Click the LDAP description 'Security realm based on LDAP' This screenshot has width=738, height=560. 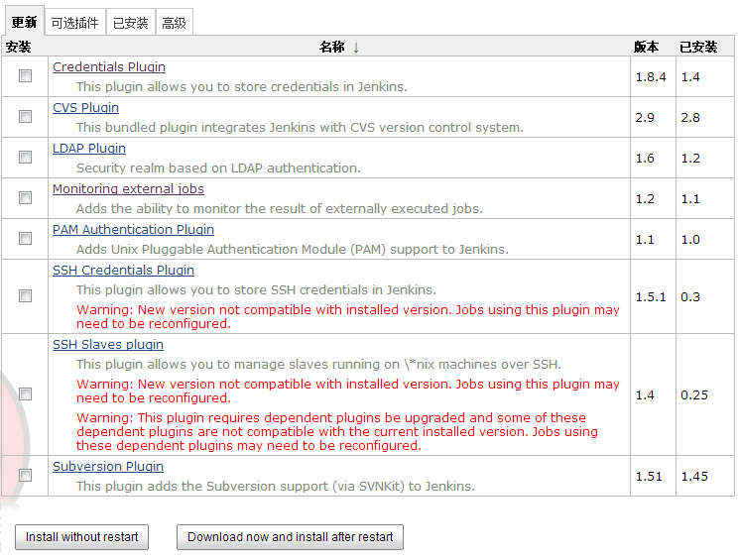(218, 168)
